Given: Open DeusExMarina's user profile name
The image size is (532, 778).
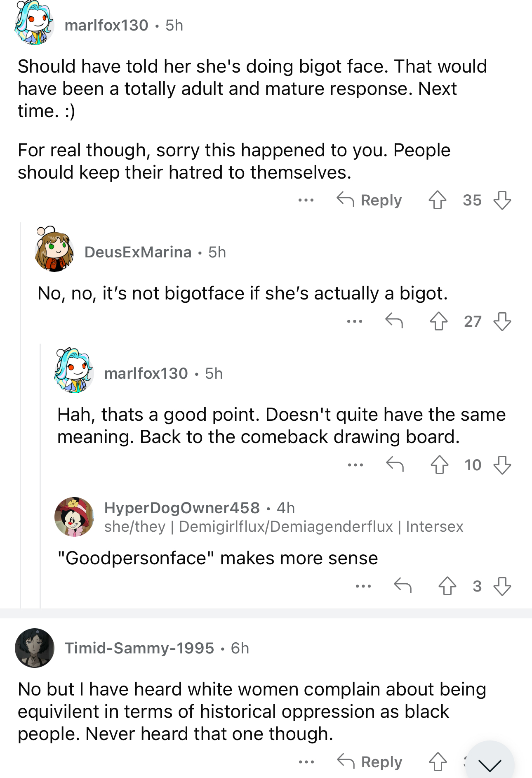Looking at the screenshot, I should pyautogui.click(x=138, y=252).
